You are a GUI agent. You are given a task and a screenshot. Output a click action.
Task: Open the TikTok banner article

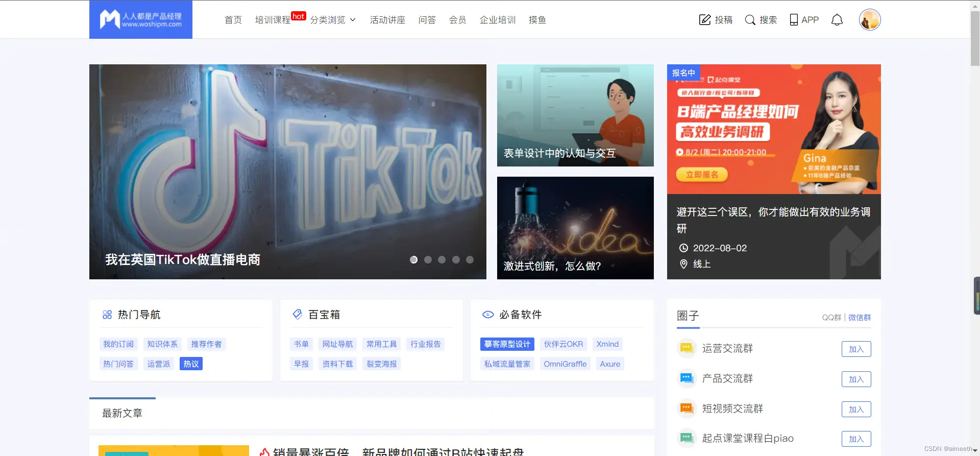coord(288,172)
